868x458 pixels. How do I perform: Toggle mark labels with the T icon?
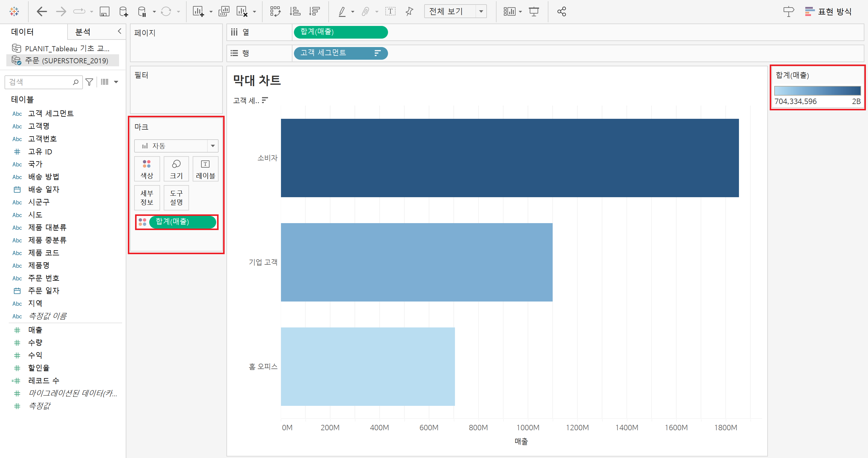coord(390,12)
